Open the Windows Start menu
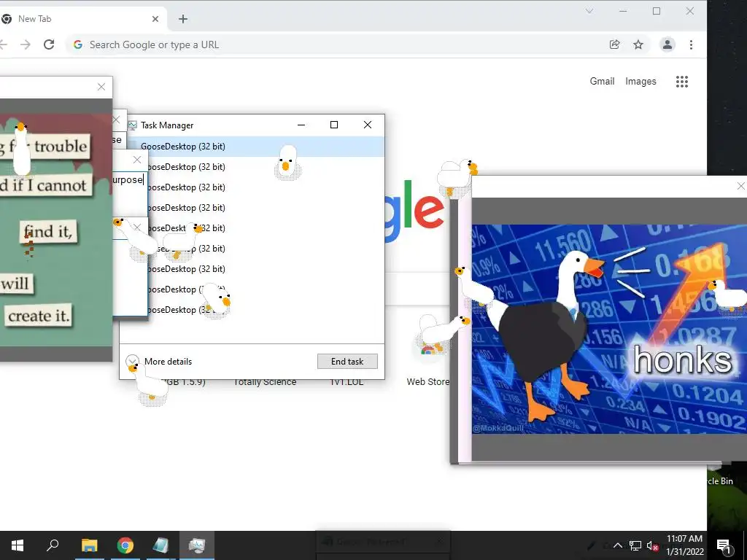Screen dimensions: 747x560 18,545
